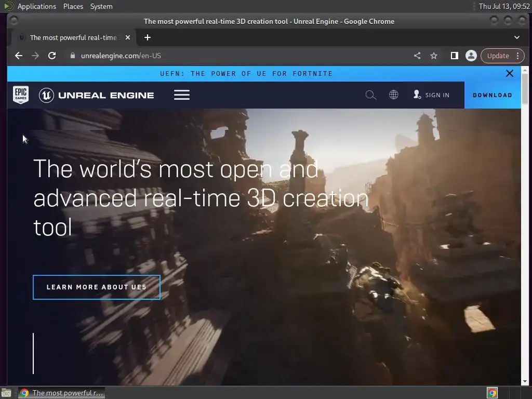Open the UEFN Fortnite banner link

246,74
